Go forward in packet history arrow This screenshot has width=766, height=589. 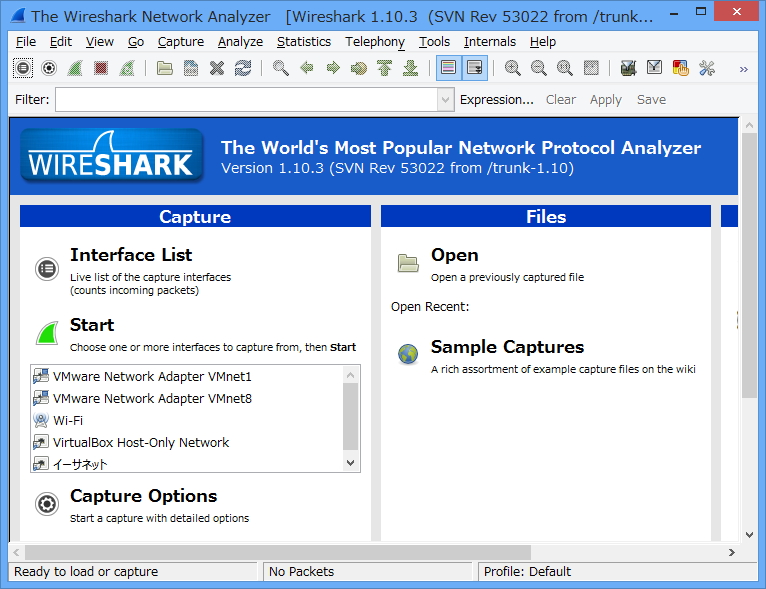tap(333, 68)
